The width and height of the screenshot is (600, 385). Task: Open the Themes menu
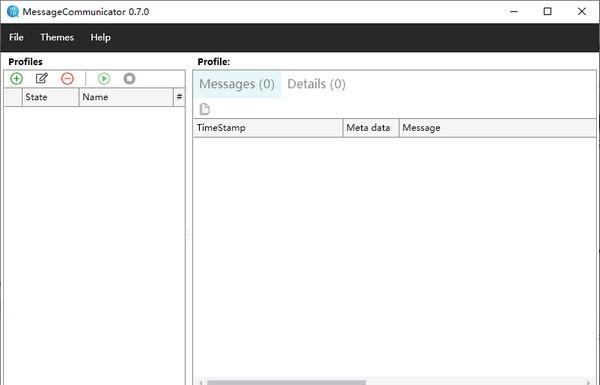(57, 37)
